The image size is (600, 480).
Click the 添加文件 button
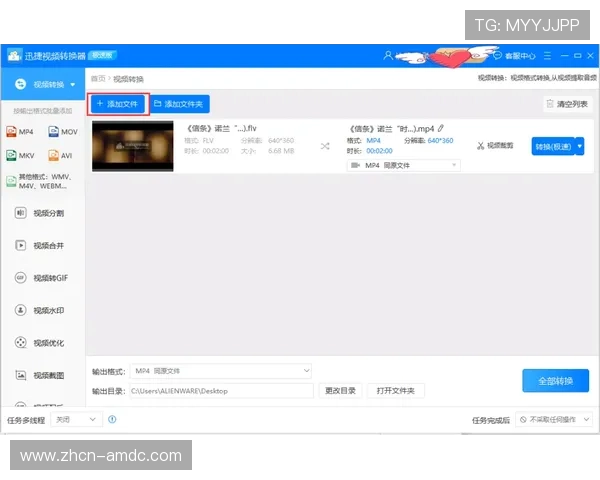(119, 104)
